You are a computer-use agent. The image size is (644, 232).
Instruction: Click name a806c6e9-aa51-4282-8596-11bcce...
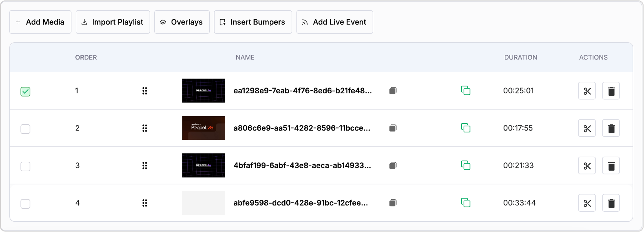click(x=302, y=128)
